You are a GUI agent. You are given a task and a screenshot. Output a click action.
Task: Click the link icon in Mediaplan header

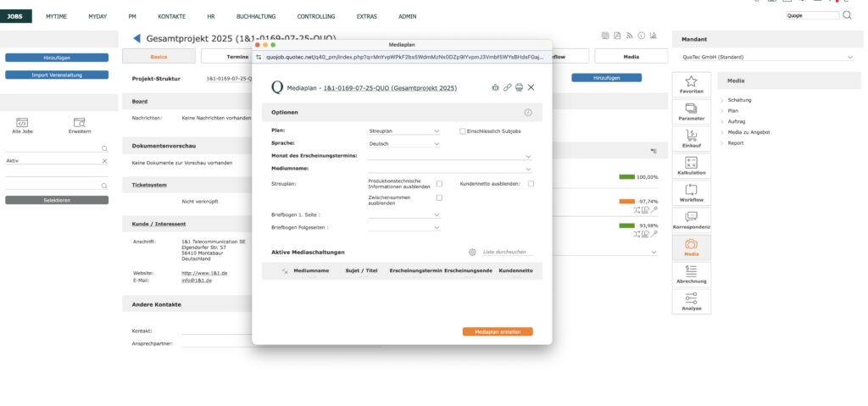(507, 87)
